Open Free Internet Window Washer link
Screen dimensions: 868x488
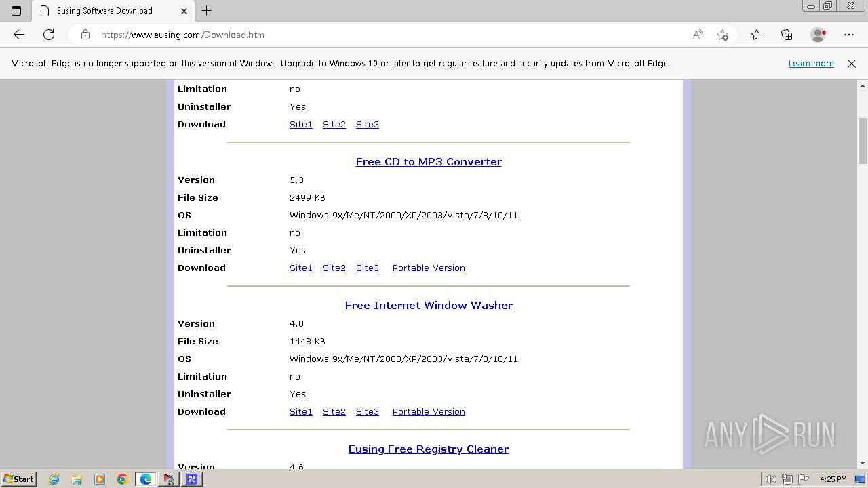(429, 305)
